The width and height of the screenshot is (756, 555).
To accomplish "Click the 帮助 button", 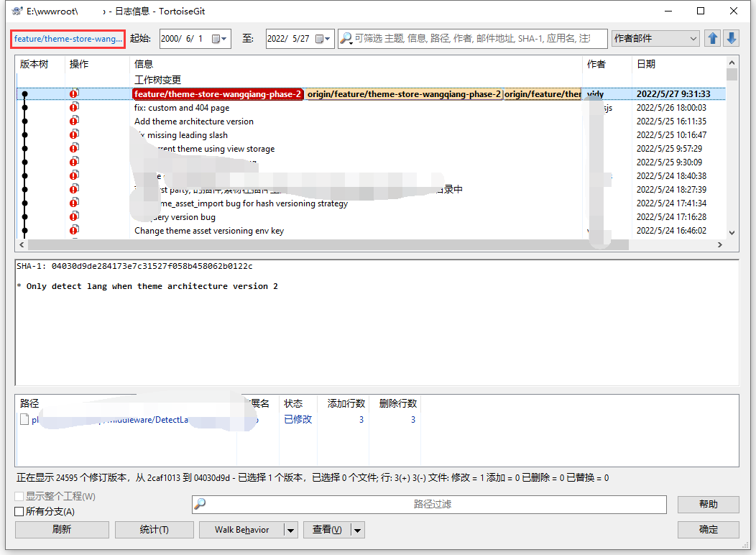I will 709,505.
